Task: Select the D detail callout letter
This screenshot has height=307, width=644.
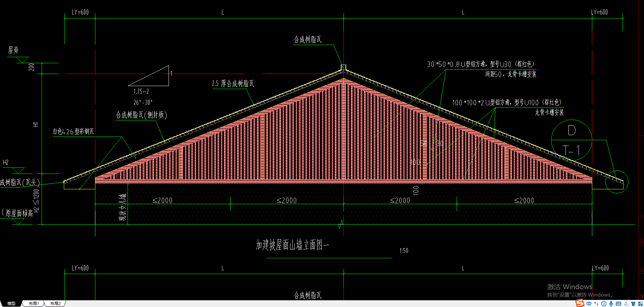Action: (x=571, y=130)
